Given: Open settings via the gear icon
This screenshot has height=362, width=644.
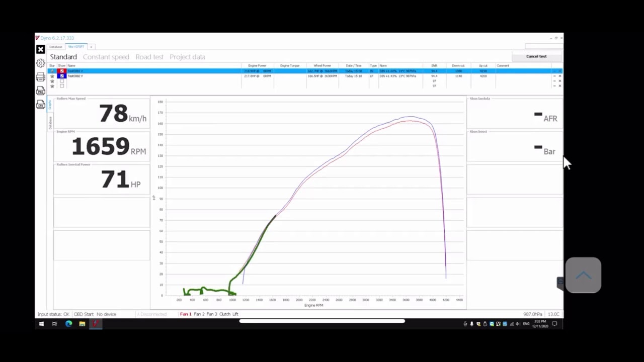Looking at the screenshot, I should 41,63.
